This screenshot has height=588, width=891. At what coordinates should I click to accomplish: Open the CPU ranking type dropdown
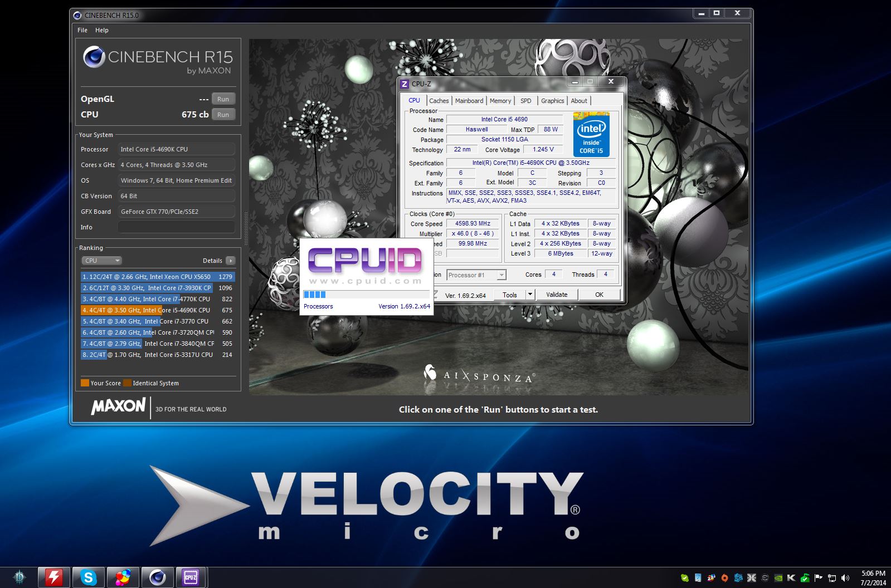[x=101, y=261]
